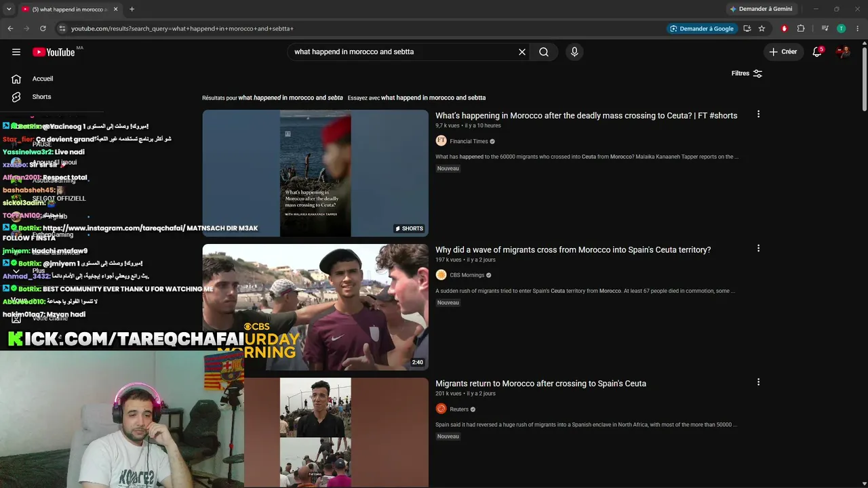Viewport: 868px width, 488px height.
Task: Click "9,7 k vues" under Financial Times video
Action: click(x=448, y=125)
